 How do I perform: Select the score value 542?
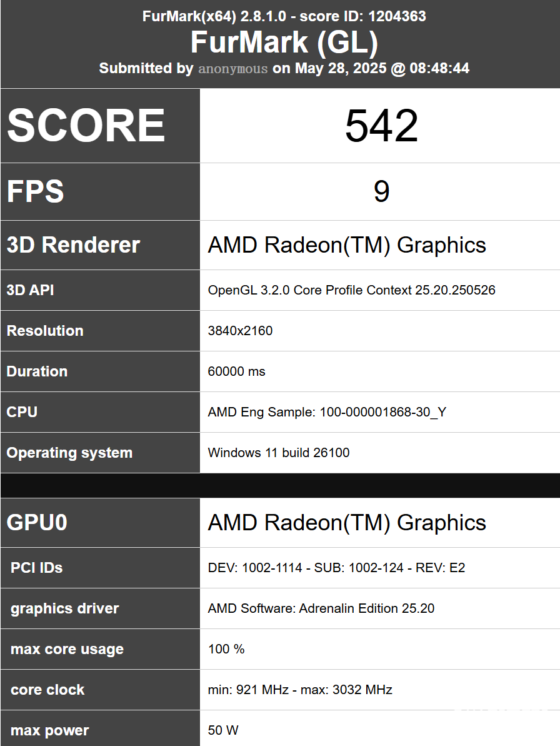381,126
